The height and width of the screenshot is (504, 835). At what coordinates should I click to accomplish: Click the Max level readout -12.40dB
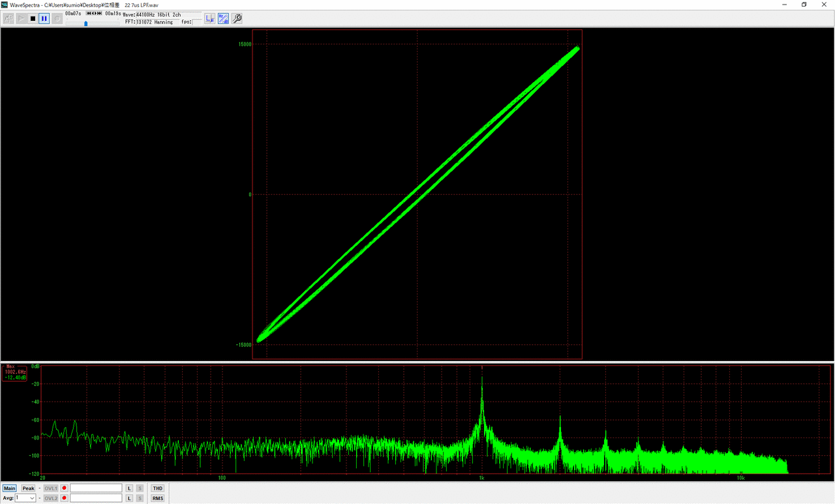tap(15, 378)
